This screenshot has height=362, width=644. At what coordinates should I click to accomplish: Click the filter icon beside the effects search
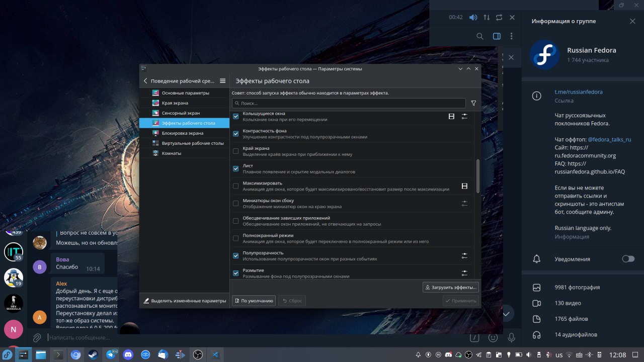click(x=473, y=103)
